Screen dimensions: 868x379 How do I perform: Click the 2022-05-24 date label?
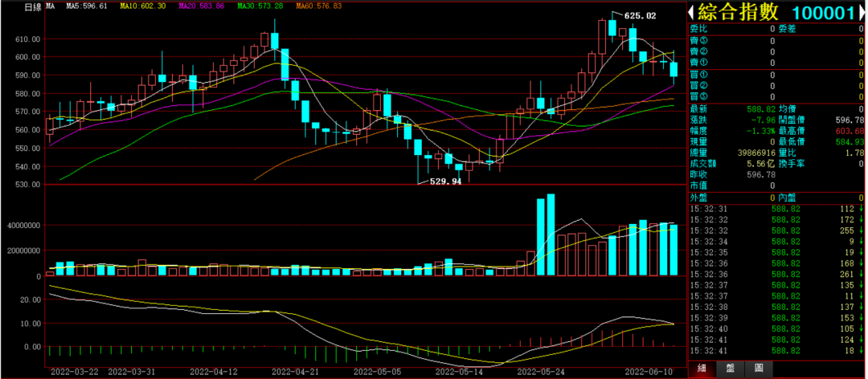point(542,373)
